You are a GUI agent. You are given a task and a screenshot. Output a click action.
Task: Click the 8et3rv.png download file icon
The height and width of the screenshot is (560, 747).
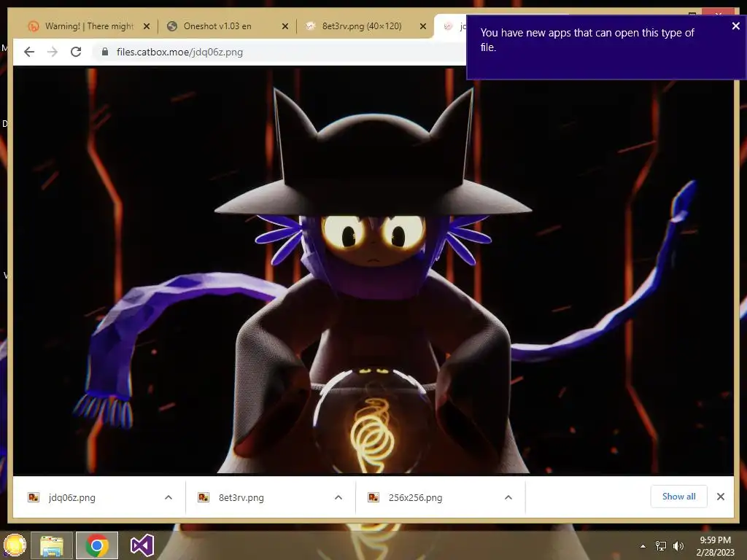204,497
